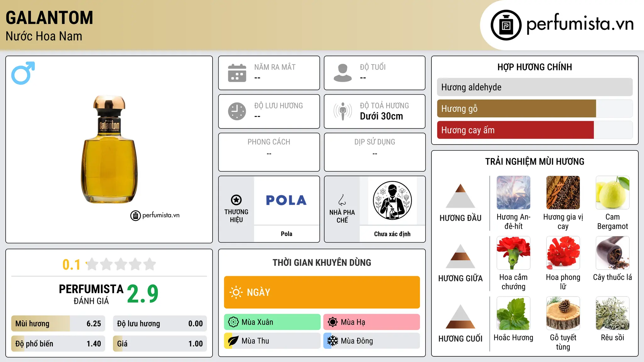Screen dimensions: 644x362
Task: Click the Chưa xác định perfumer label
Action: pos(392,234)
